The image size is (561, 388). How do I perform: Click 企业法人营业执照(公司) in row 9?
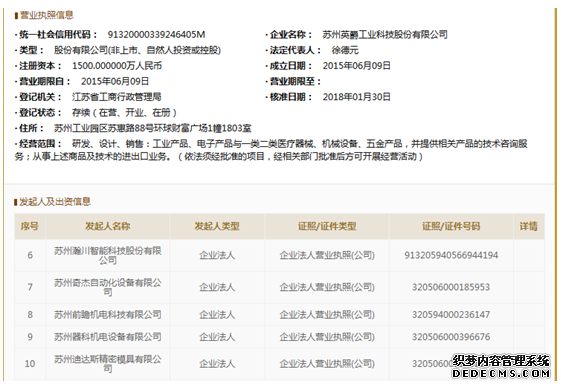tap(327, 337)
